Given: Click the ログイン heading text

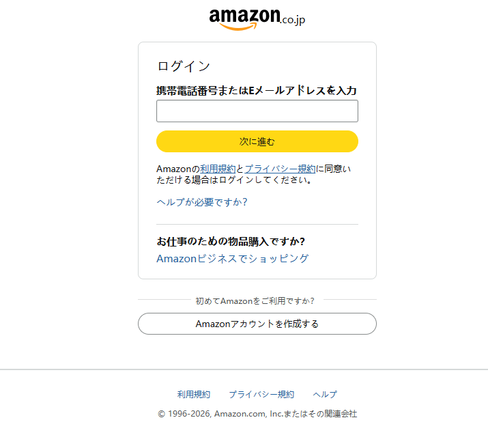Looking at the screenshot, I should pos(184,66).
